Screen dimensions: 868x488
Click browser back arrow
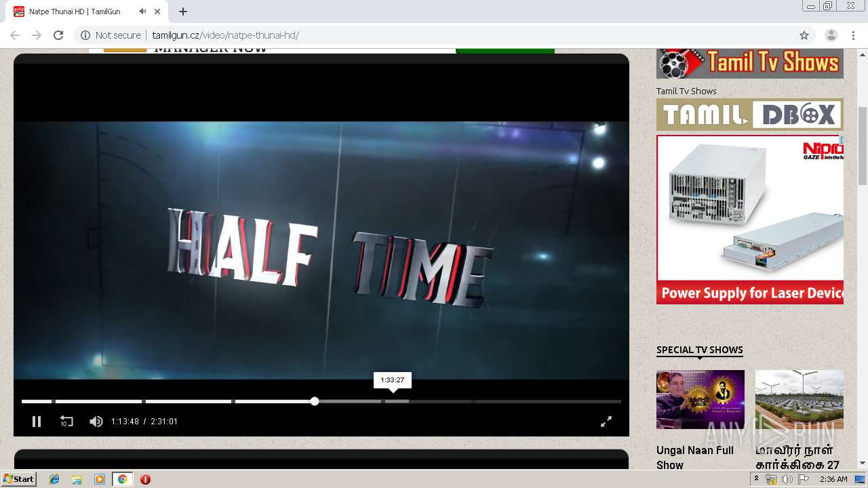(x=15, y=35)
